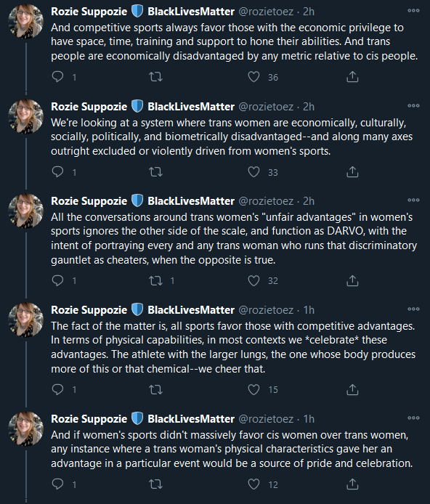Open more options on the 'We're looking at a system' tweet

pyautogui.click(x=413, y=106)
